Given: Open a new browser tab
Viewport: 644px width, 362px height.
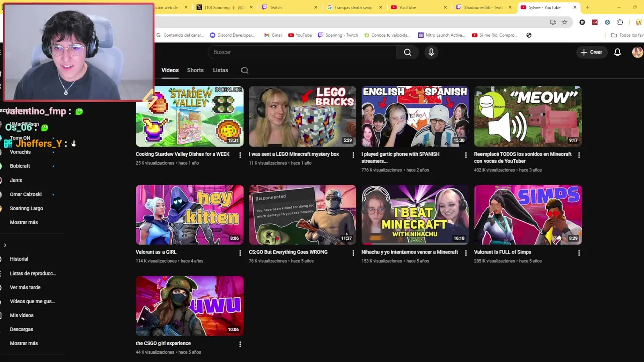Looking at the screenshot, I should [587, 7].
